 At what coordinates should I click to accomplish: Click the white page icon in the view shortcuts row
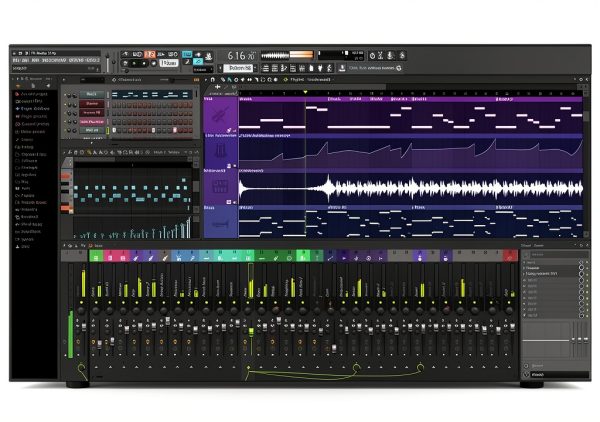[311, 68]
